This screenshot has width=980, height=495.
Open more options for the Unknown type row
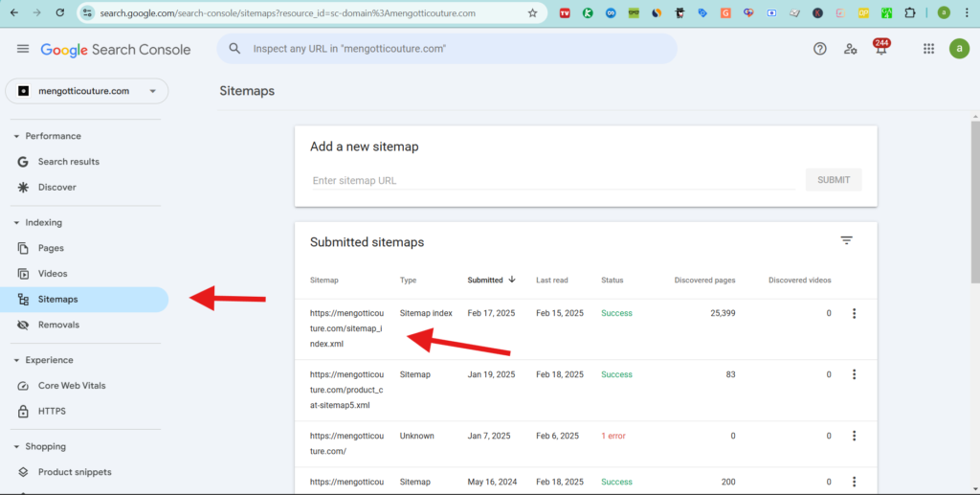[854, 436]
